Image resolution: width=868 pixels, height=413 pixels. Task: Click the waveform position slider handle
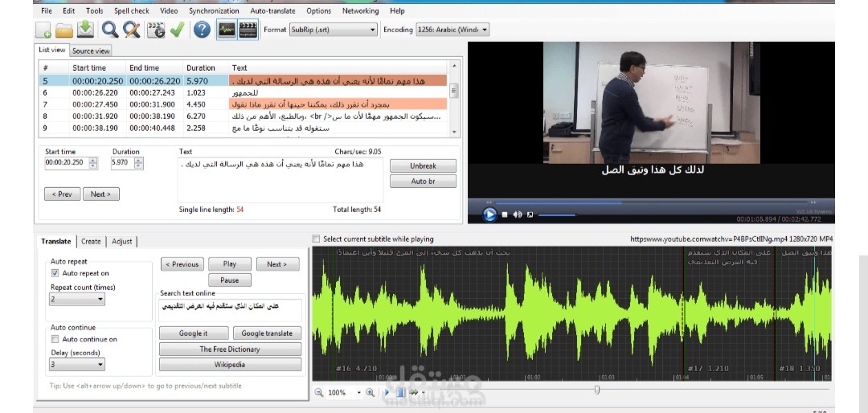click(596, 391)
